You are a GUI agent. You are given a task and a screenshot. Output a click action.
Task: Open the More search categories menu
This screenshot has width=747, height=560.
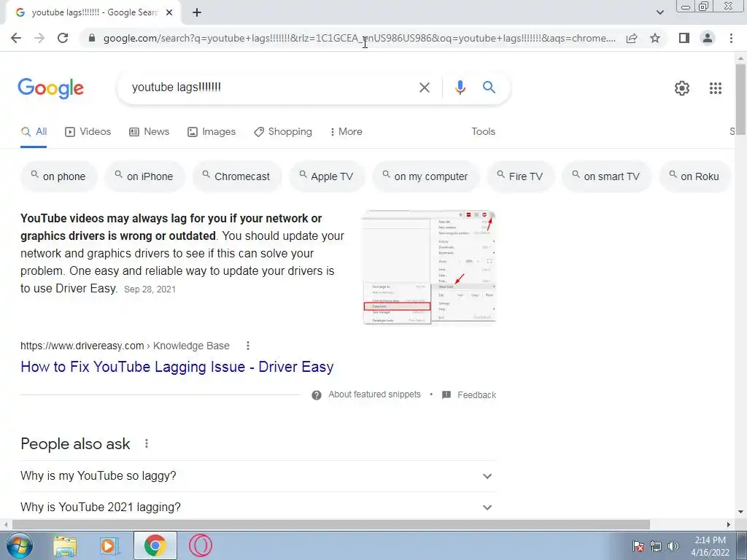click(347, 132)
